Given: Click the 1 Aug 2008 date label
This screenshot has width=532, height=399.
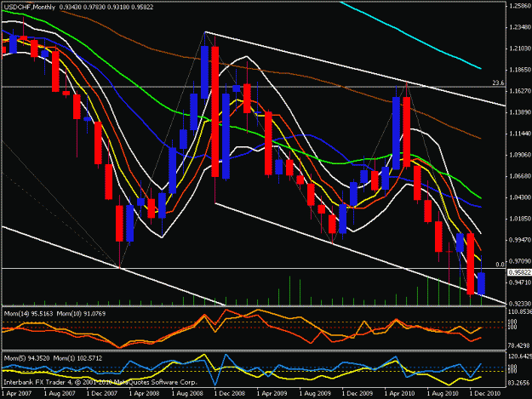Looking at the screenshot, I should (187, 394).
